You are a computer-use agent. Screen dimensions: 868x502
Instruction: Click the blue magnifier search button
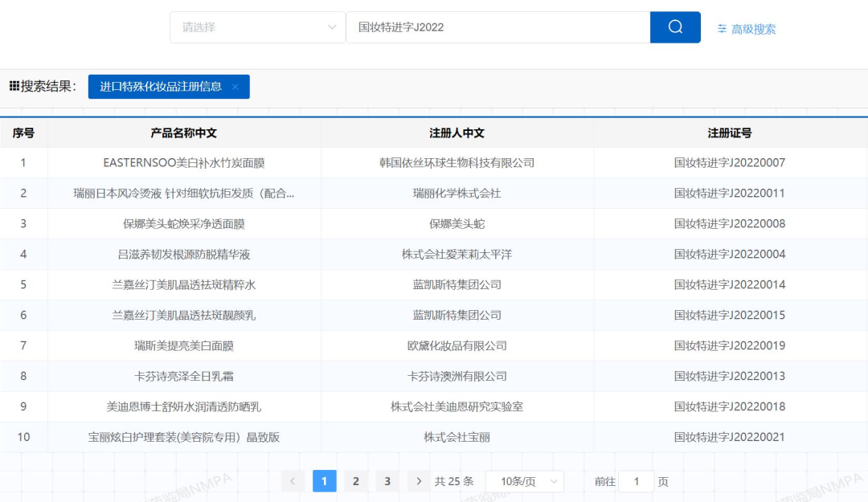[675, 27]
